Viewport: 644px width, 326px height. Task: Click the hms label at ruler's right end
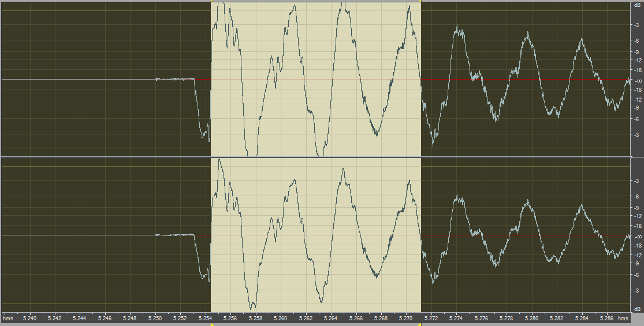[623, 318]
